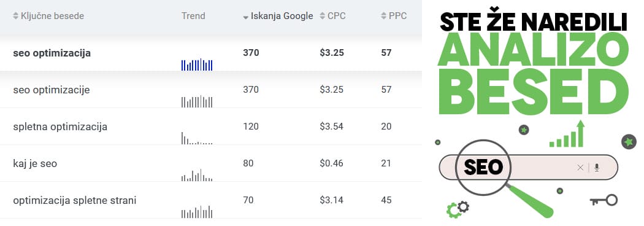644x226 pixels.
Task: Click blue trend chart for seo optimizacija
Action: coord(197,64)
